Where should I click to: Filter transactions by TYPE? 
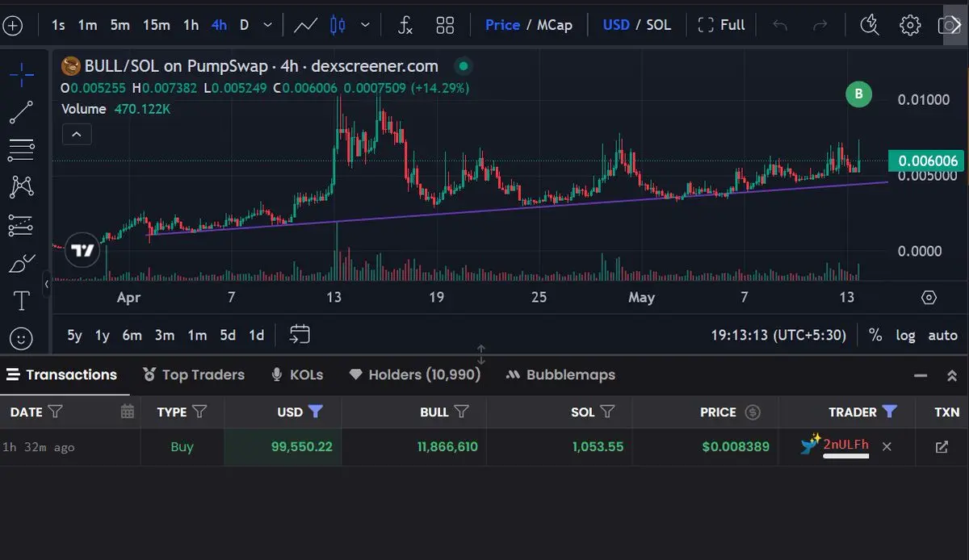(x=199, y=412)
